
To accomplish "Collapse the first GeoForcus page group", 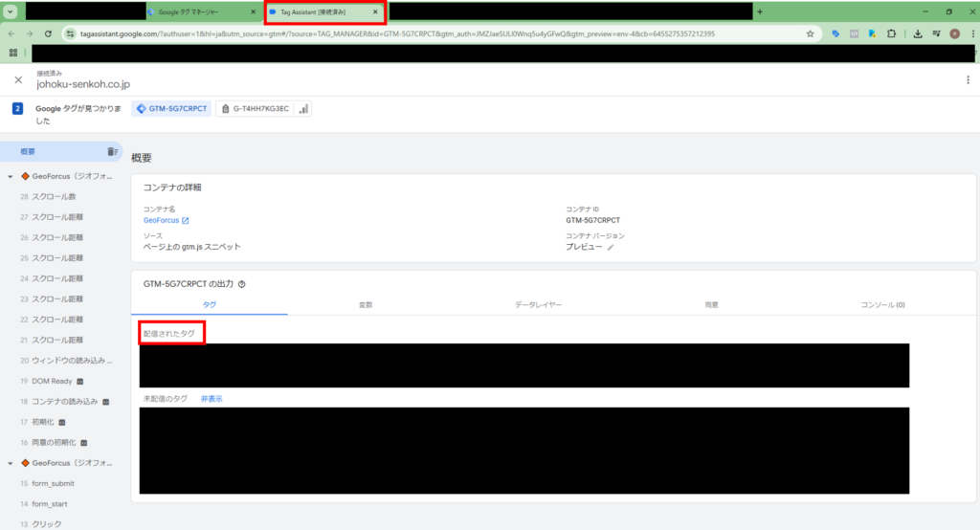I will click(11, 177).
